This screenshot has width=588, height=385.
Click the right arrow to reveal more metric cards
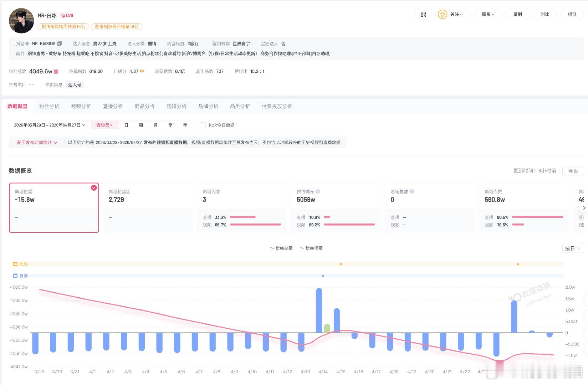tap(584, 208)
